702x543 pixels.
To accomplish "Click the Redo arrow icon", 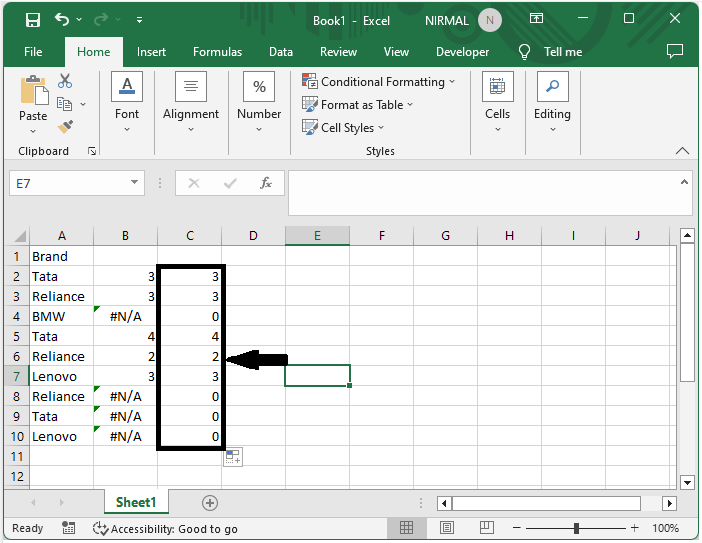I will [x=101, y=19].
